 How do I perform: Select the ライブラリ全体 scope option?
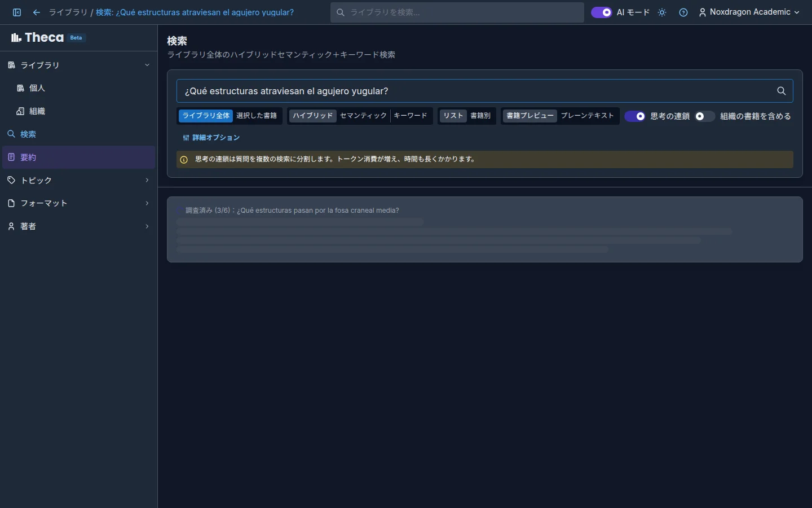[x=206, y=116]
